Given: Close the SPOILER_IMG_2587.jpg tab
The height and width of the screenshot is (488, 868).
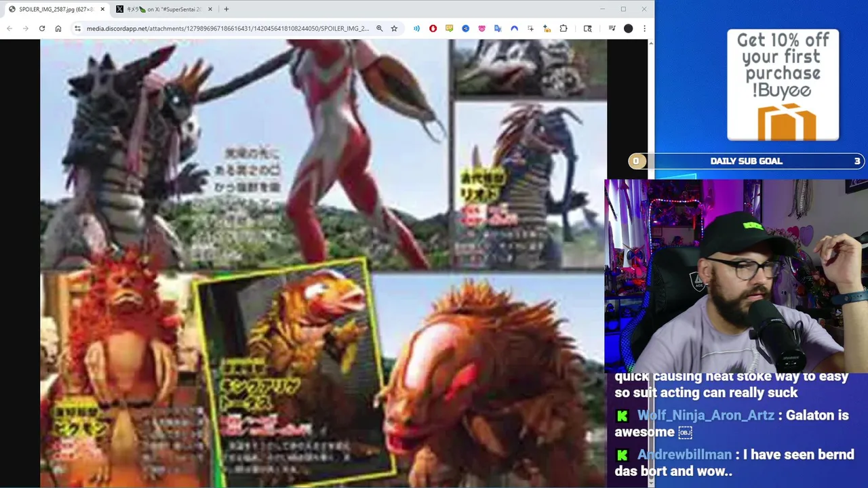Looking at the screenshot, I should click(103, 9).
